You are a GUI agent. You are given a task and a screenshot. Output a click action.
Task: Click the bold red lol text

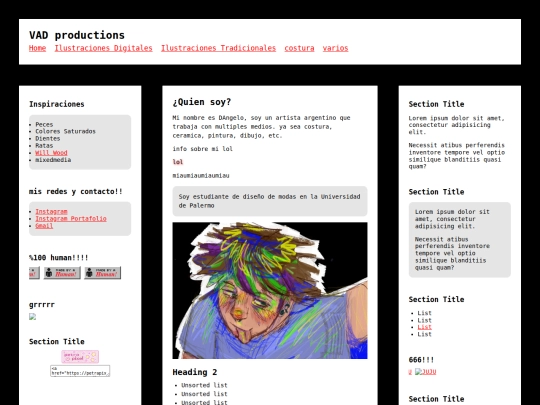coord(178,162)
